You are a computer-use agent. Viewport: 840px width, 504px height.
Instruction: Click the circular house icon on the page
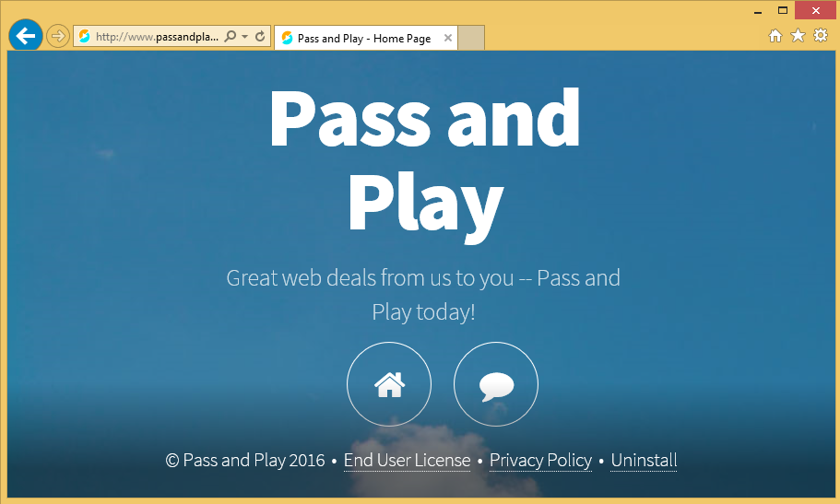coord(389,384)
